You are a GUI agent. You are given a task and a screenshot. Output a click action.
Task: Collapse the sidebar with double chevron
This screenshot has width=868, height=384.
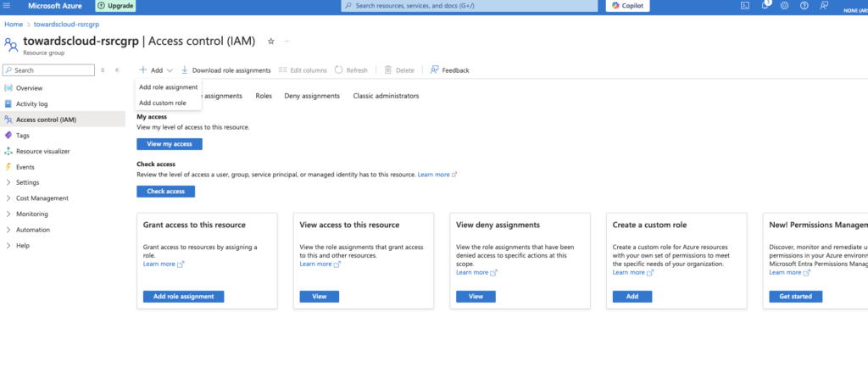(117, 70)
